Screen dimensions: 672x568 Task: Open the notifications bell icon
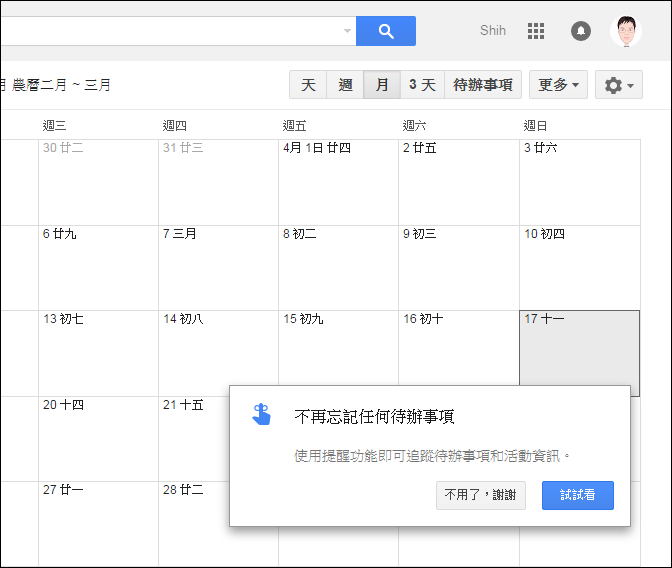581,31
